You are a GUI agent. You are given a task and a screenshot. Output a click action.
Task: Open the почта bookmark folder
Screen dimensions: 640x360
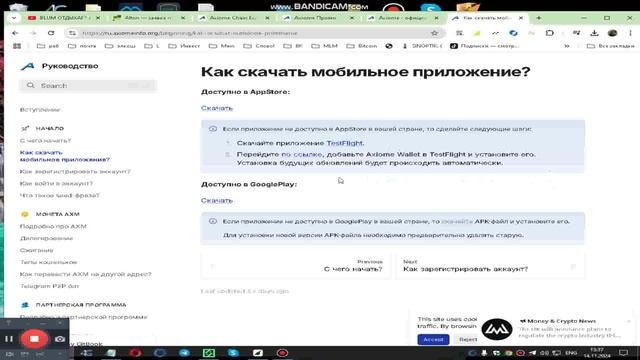[x=82, y=46]
